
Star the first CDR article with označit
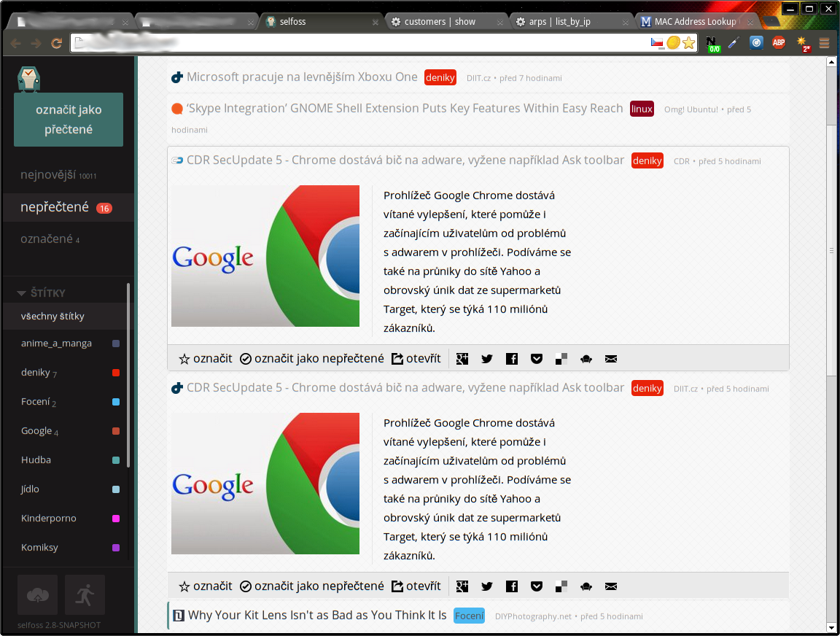tap(206, 359)
